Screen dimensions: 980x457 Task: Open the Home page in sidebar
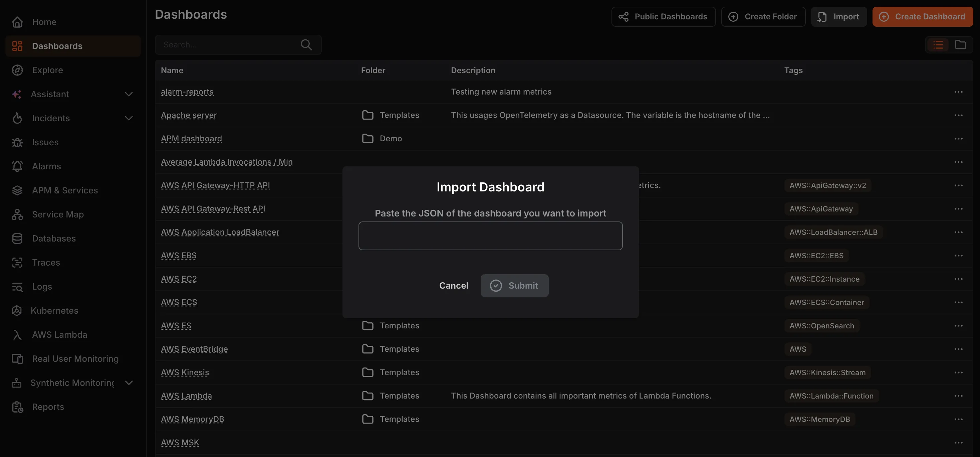[x=73, y=22]
